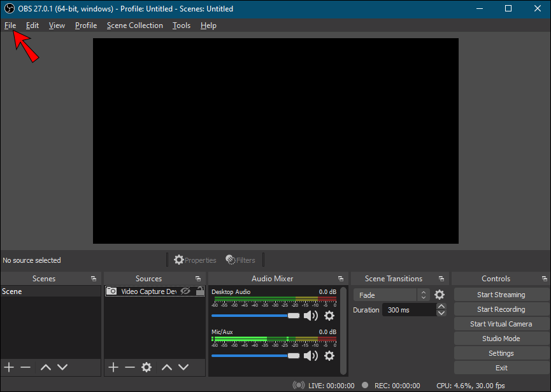Image resolution: width=551 pixels, height=392 pixels.
Task: Click the Exit button
Action: 501,368
